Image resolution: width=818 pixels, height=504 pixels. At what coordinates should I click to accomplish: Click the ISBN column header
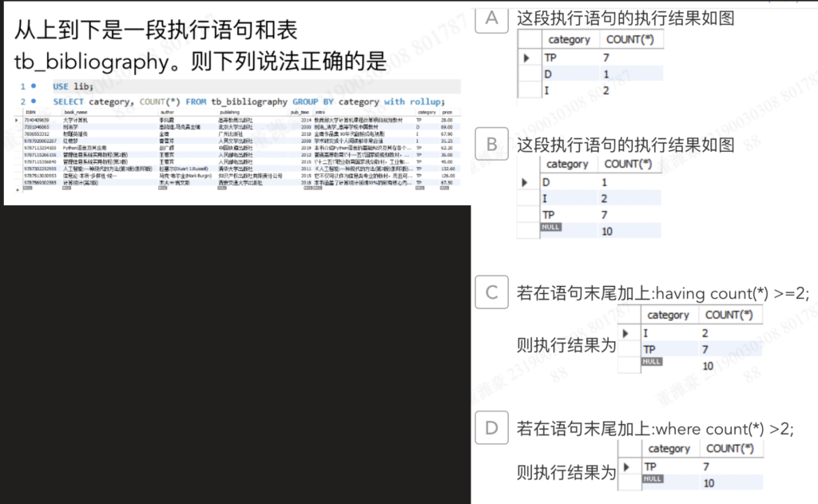point(30,113)
